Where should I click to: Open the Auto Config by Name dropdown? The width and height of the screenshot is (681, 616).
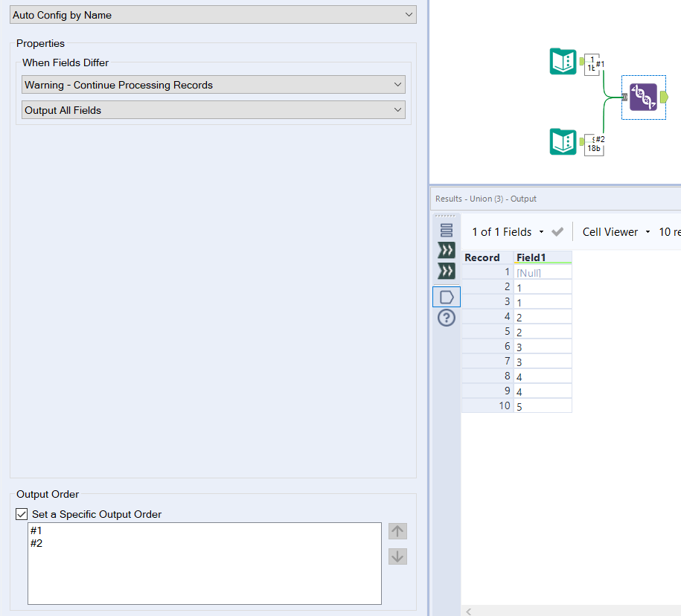point(406,14)
